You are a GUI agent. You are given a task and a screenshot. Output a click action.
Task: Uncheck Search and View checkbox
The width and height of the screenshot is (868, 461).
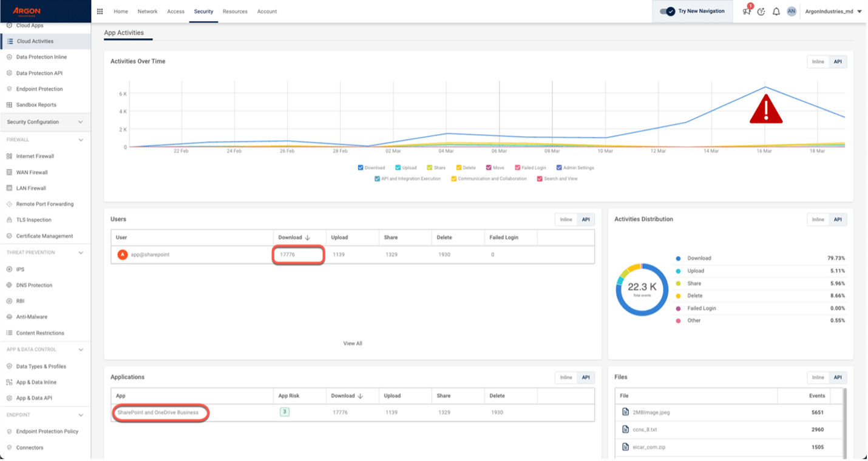540,179
